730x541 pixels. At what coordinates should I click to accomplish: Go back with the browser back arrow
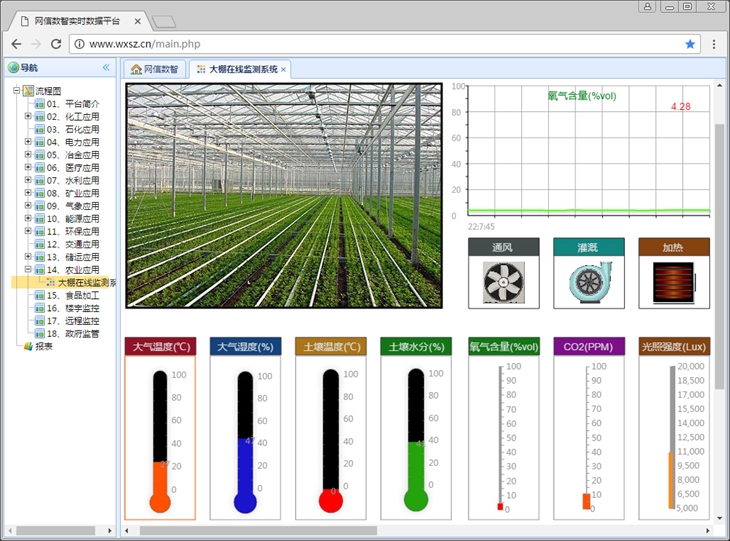16,44
